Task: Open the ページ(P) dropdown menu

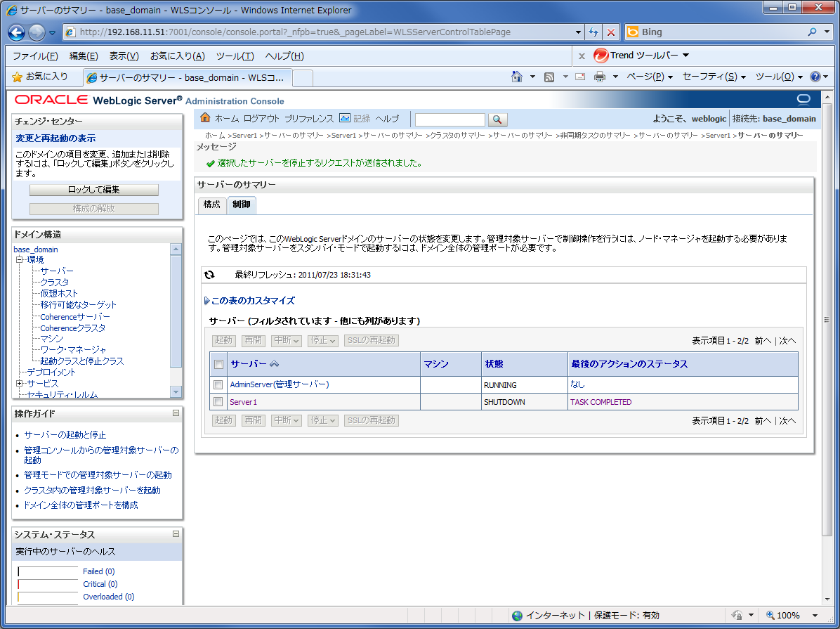Action: (x=649, y=77)
